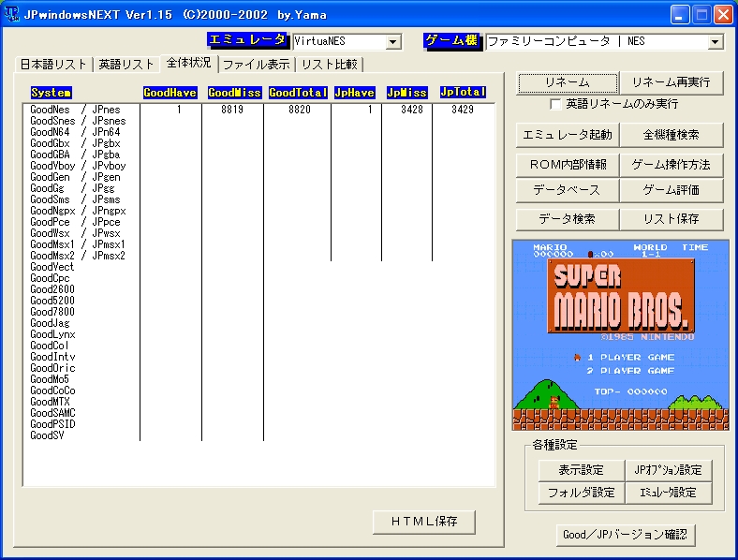
Task: Open フォルダ設定 button
Action: click(582, 493)
